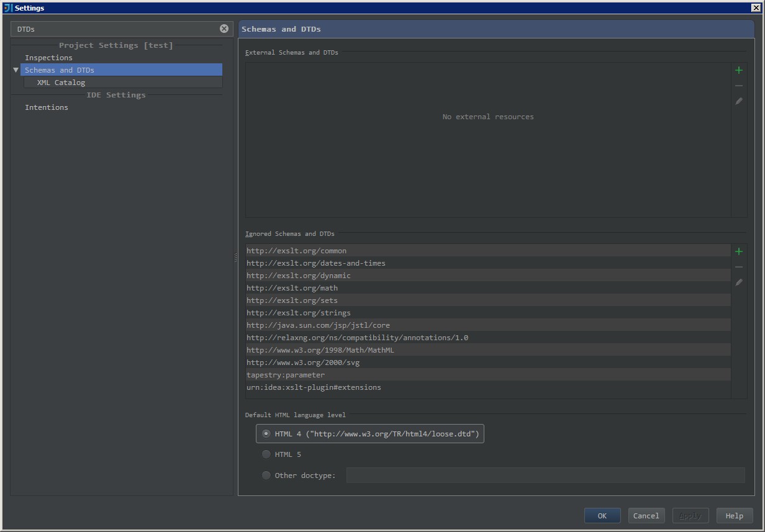Add an entry to Ignored Schemas and DTDs
Viewport: 765px width, 532px height.
coord(739,251)
